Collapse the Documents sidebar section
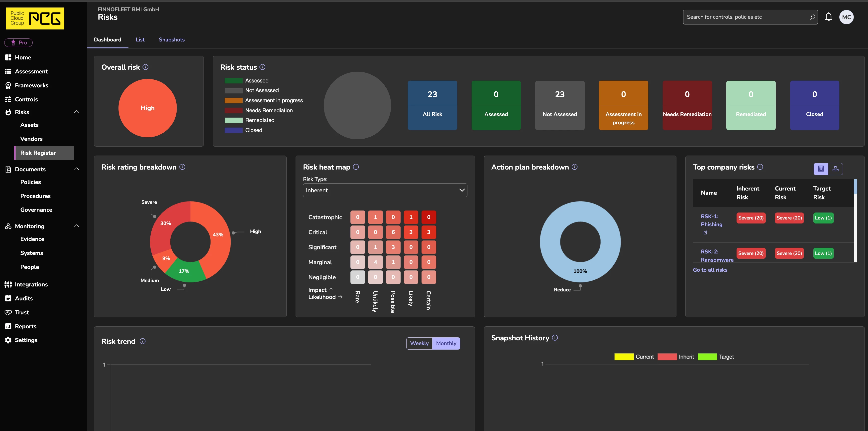 pos(77,169)
